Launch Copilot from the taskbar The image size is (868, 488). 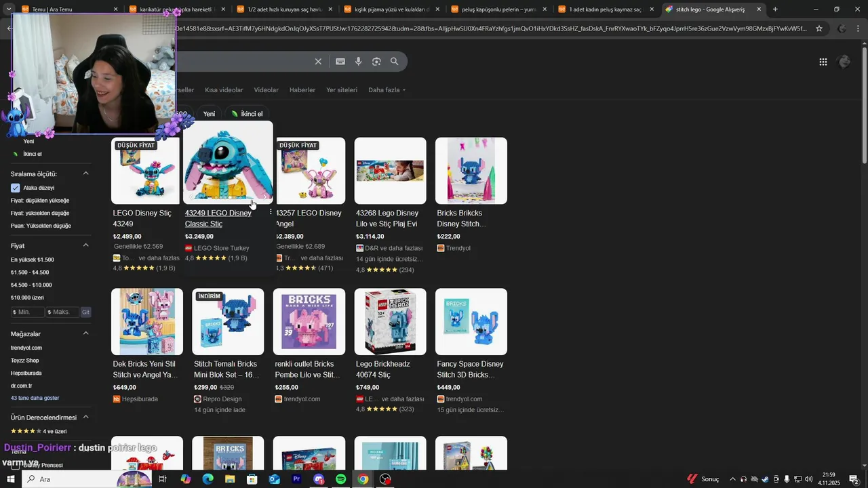coord(185,479)
